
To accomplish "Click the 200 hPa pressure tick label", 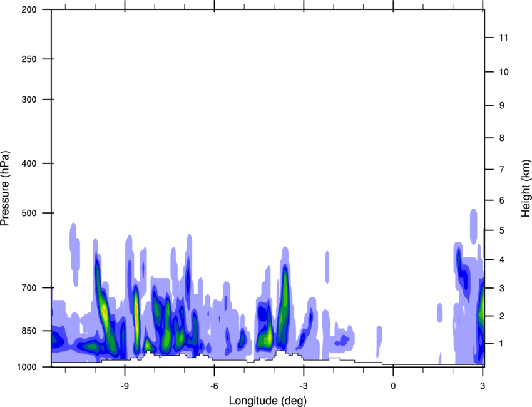I will (x=29, y=9).
